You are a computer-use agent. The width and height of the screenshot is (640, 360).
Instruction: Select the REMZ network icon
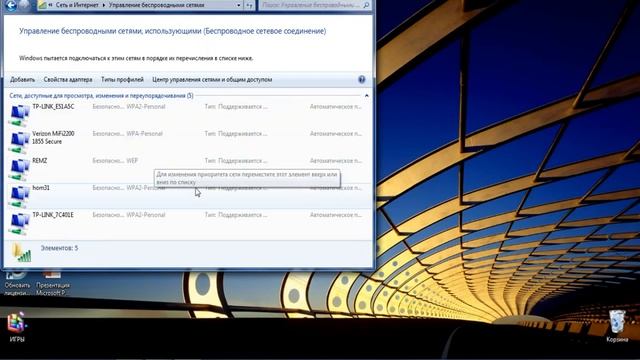click(19, 170)
